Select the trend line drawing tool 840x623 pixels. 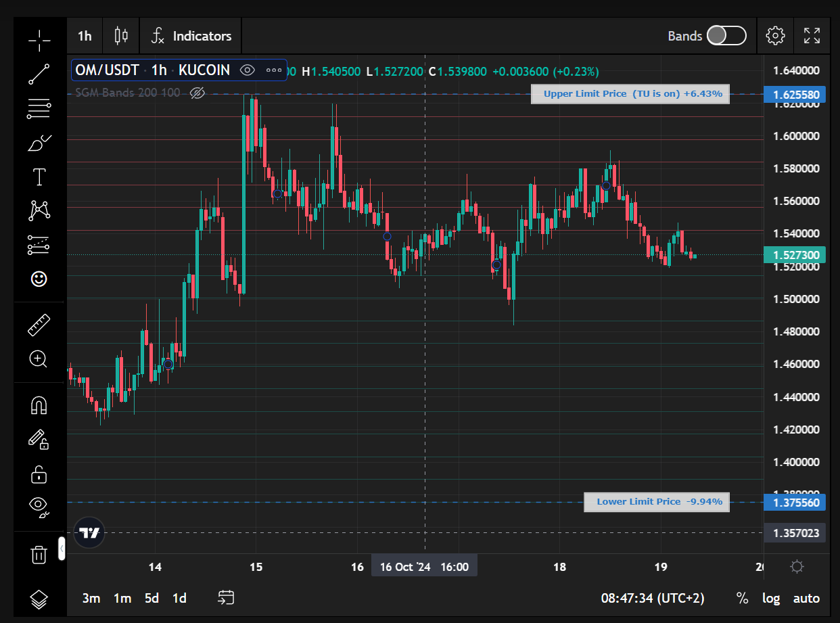point(39,74)
